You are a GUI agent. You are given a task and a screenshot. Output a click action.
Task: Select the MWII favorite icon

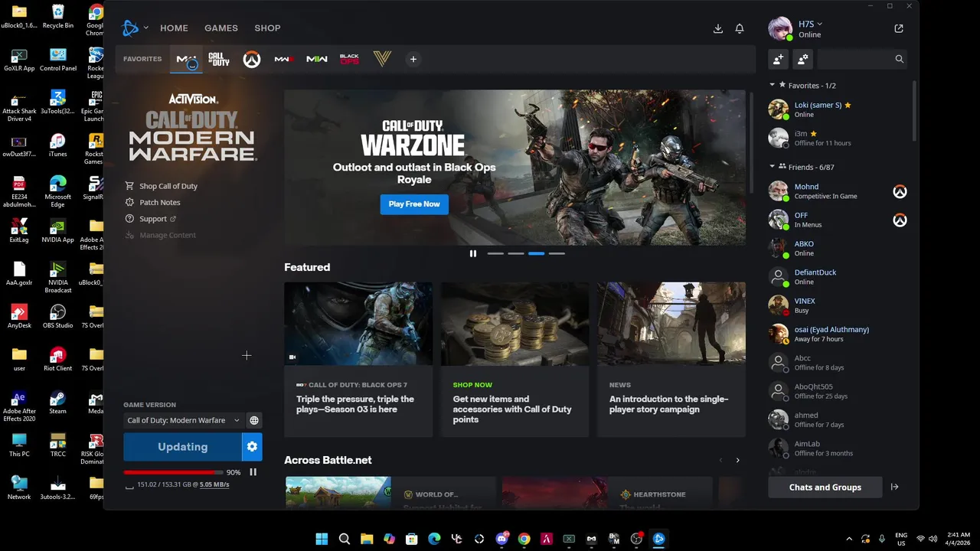(317, 59)
